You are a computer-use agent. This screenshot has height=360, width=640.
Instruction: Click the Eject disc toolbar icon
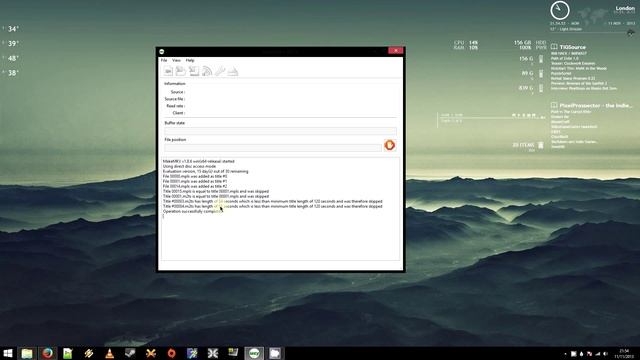[233, 71]
